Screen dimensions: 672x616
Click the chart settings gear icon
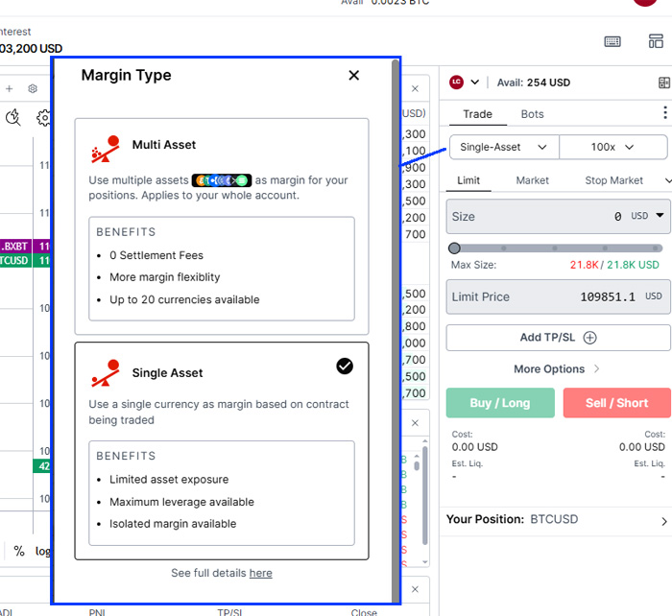(44, 118)
